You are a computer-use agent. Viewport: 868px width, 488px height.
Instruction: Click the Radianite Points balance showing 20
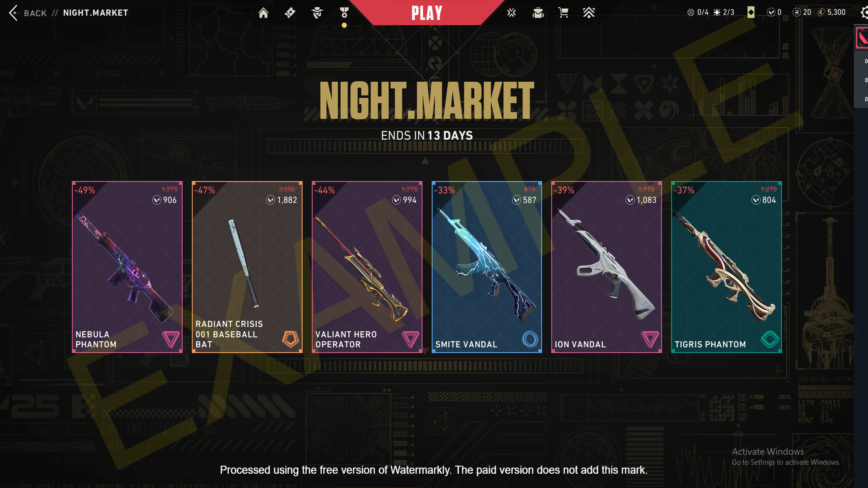(x=802, y=13)
